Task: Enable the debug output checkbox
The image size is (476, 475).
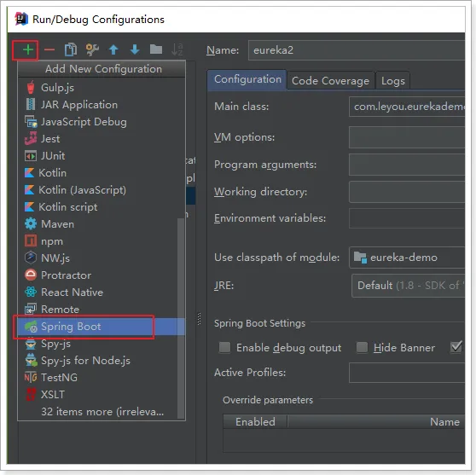Action: [x=224, y=347]
